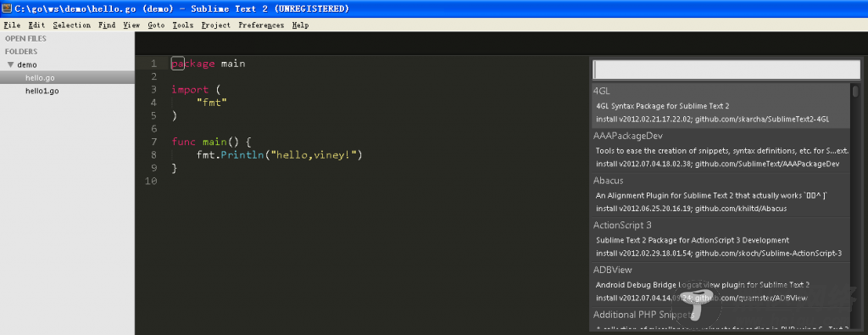Screen dimensions: 868x335
Task: Open the Find menu
Action: [107, 25]
